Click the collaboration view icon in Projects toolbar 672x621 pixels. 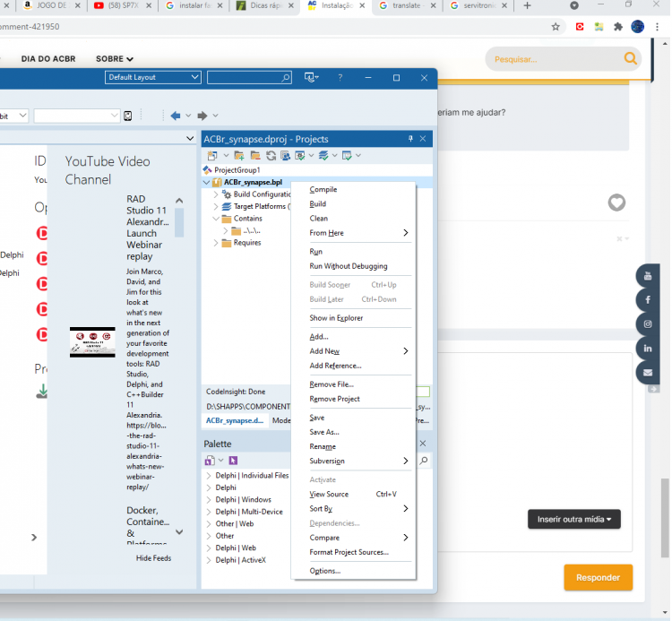286,156
